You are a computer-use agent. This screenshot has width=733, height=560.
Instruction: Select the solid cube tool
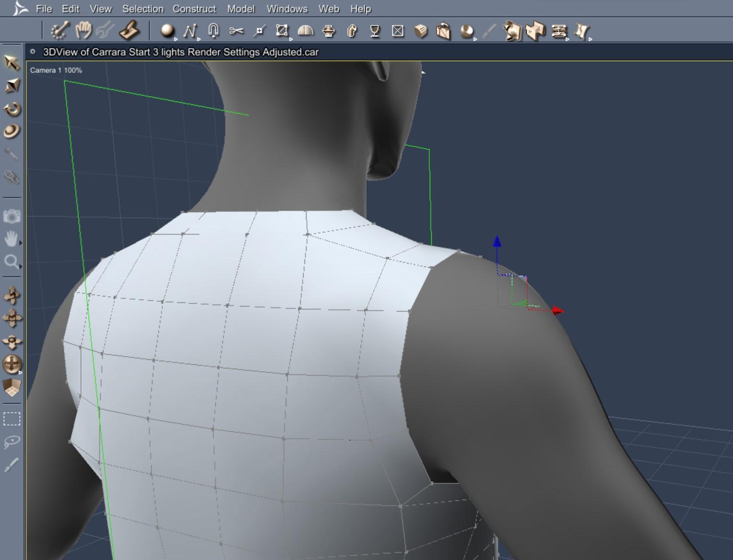pyautogui.click(x=421, y=31)
